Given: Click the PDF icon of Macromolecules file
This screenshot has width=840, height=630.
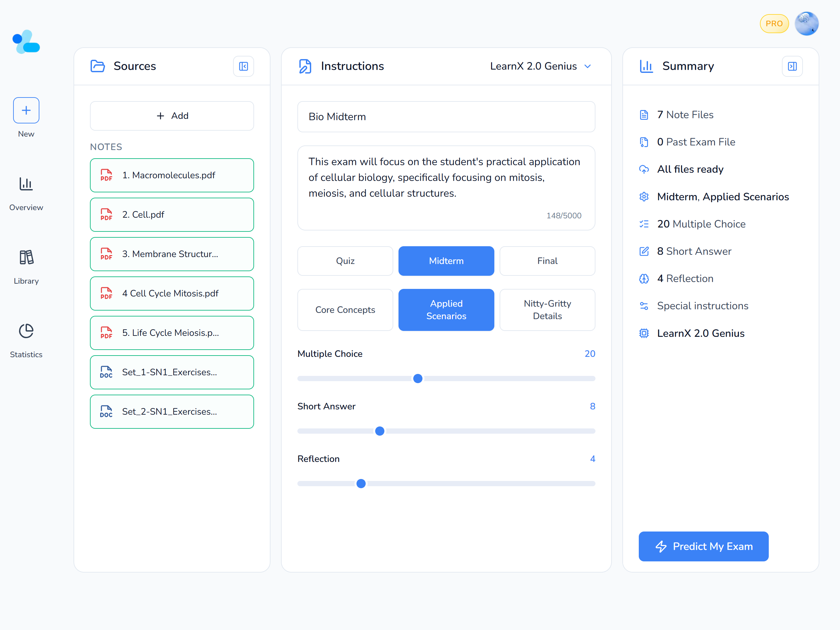Looking at the screenshot, I should (x=106, y=175).
